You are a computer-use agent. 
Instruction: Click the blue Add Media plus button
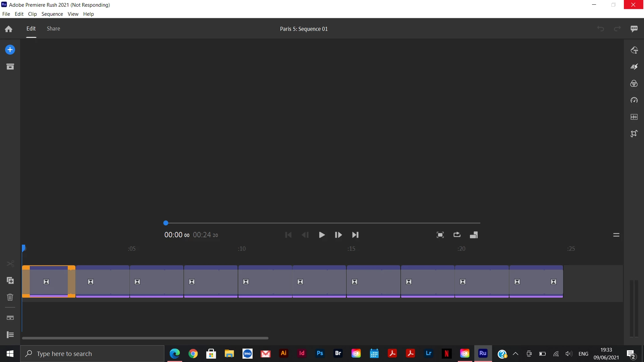tap(10, 50)
